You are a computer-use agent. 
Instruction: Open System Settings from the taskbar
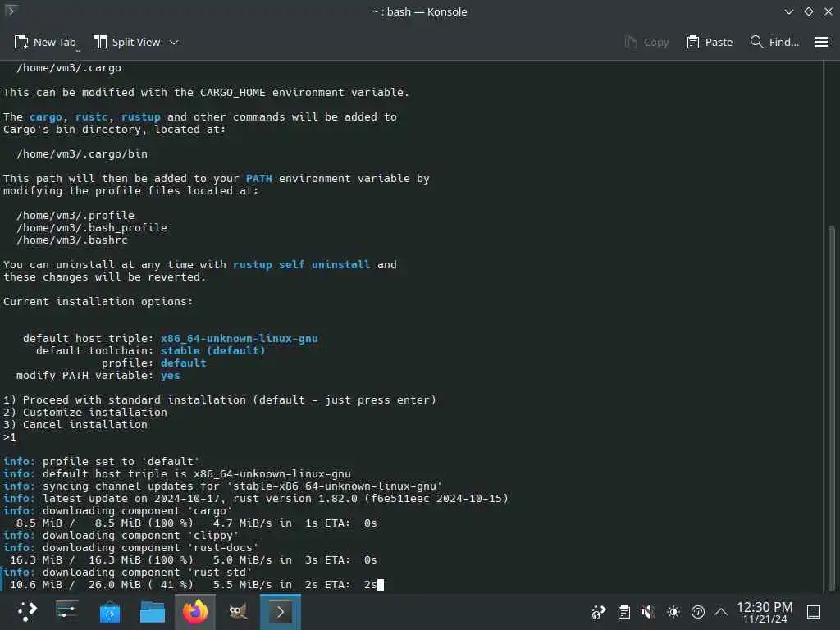67,612
